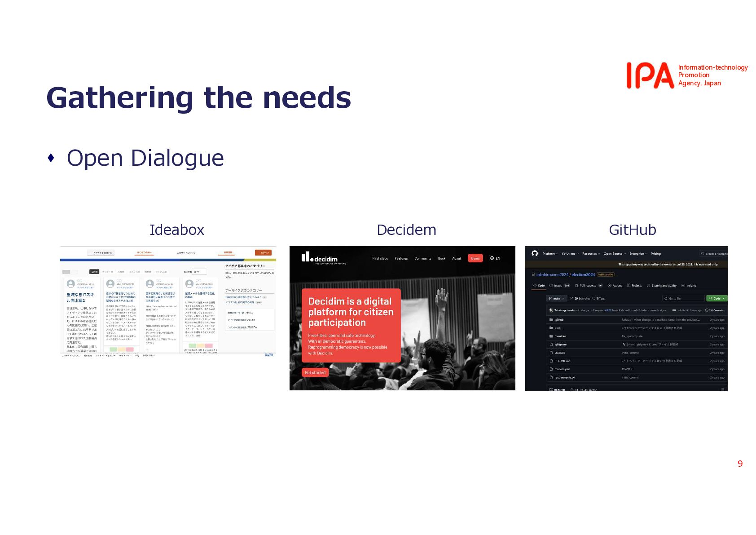The image size is (756, 535).
Task: Click the branch icon beside 29 Branches
Action: tap(571, 298)
